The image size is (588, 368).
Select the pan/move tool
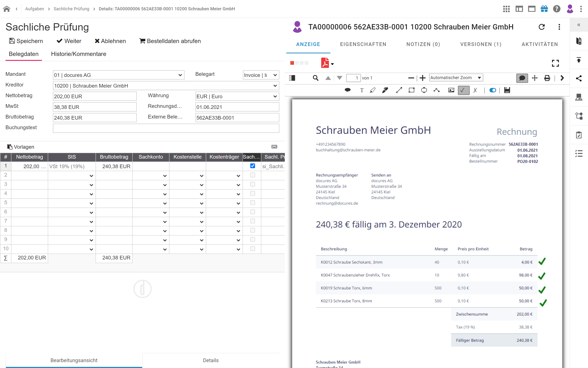click(535, 78)
